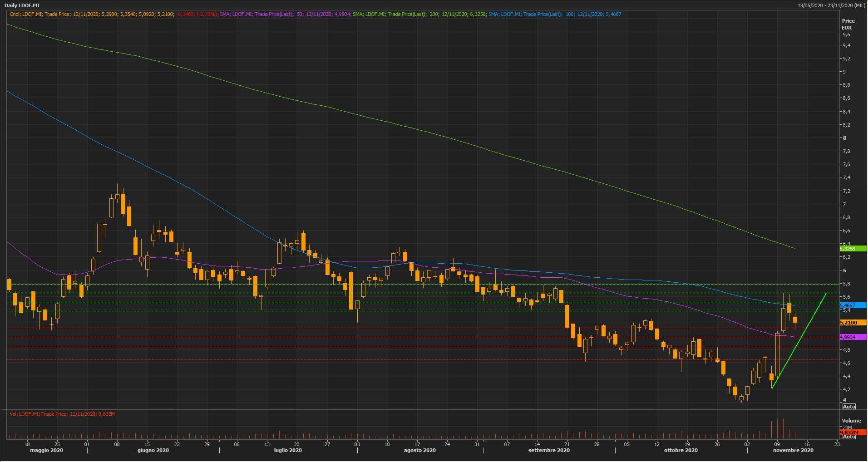
Task: Click the date range label at top right
Action: [831, 5]
